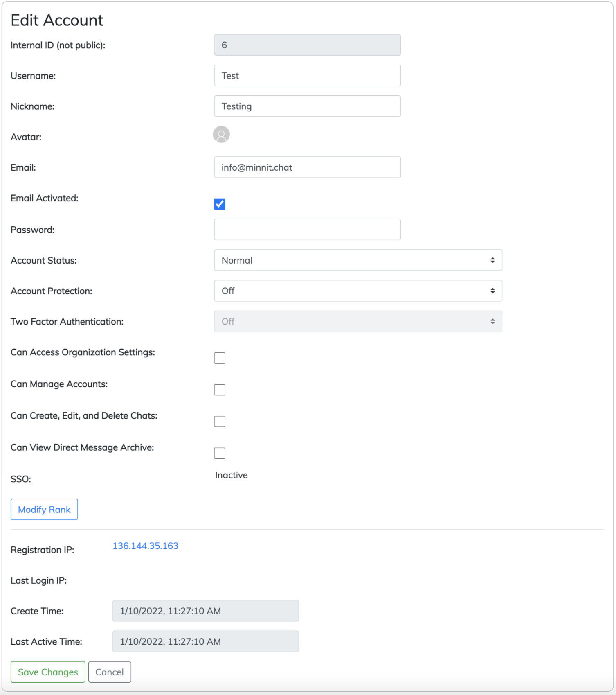The image size is (616, 695).
Task: Select the Email input field
Action: 307,167
